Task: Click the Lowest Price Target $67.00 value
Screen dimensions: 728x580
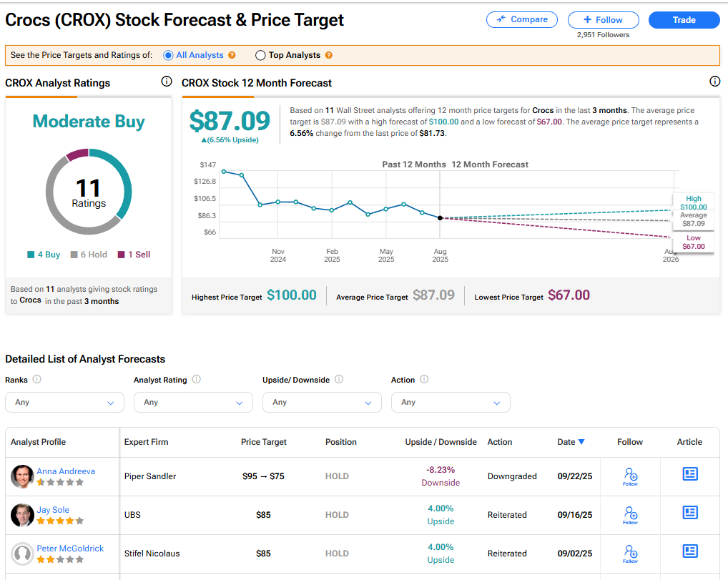Action: click(569, 295)
